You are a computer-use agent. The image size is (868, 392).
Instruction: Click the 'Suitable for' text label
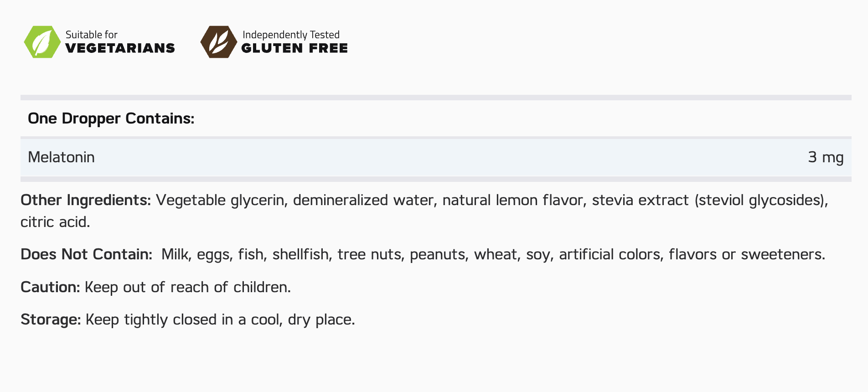click(91, 35)
